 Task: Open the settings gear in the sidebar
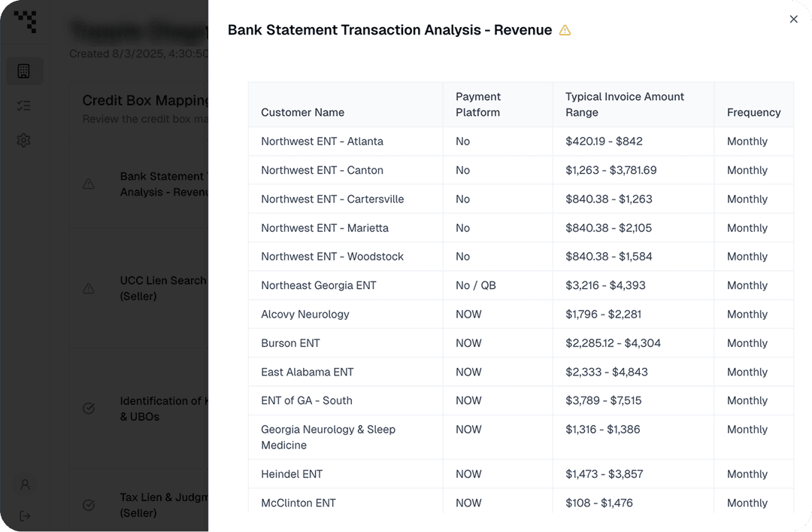pos(24,140)
